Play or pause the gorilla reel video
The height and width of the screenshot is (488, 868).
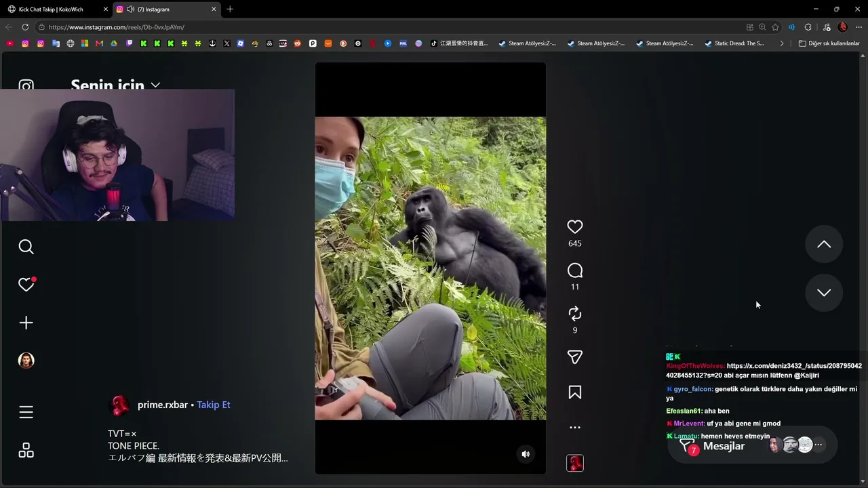coord(430,268)
